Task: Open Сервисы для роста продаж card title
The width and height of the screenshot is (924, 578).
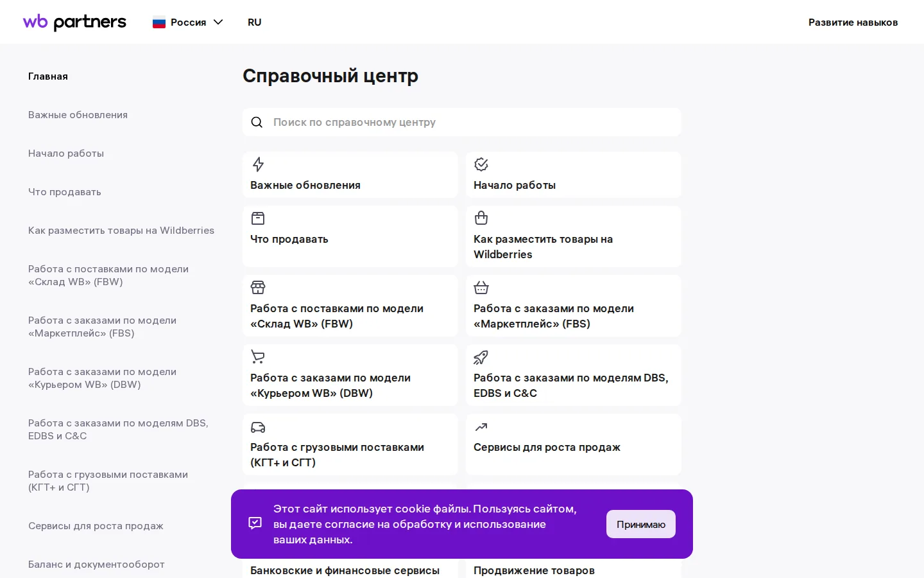Action: pos(547,447)
